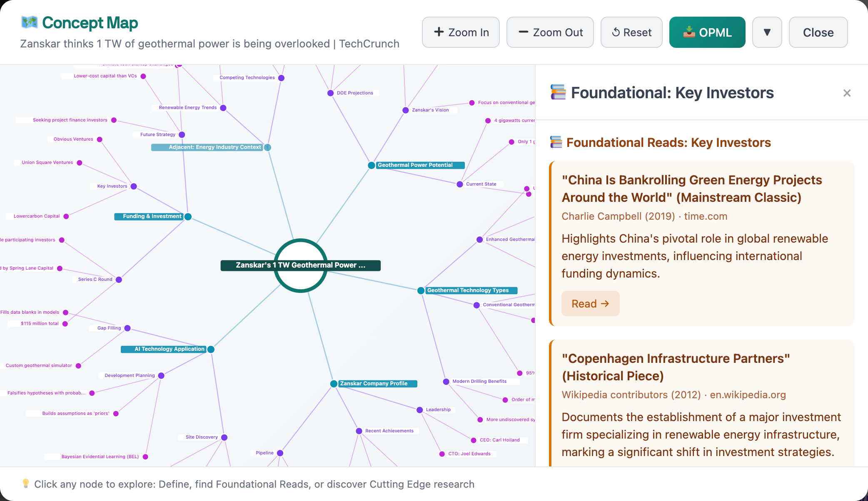Select the Zanskar Company Profile node

[x=333, y=383]
